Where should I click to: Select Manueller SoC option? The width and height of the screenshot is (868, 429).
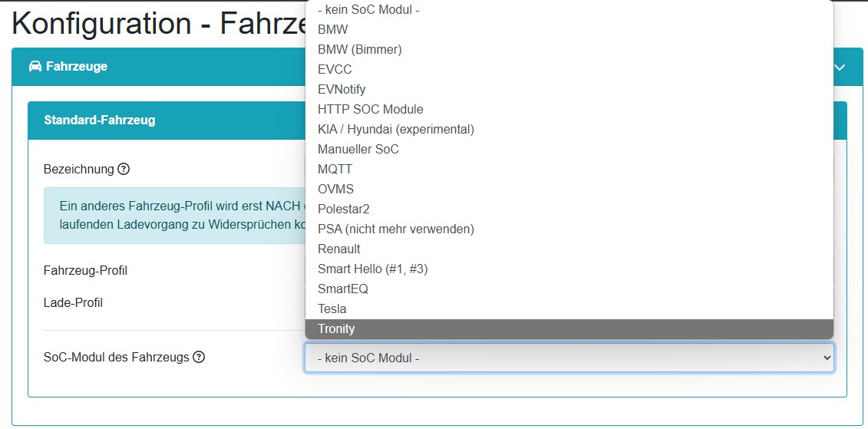[358, 149]
